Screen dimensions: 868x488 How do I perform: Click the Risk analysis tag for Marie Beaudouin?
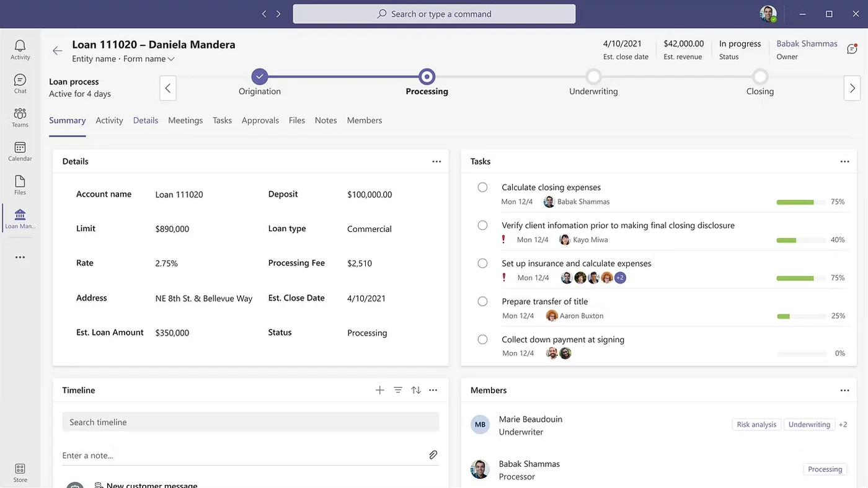coord(756,425)
